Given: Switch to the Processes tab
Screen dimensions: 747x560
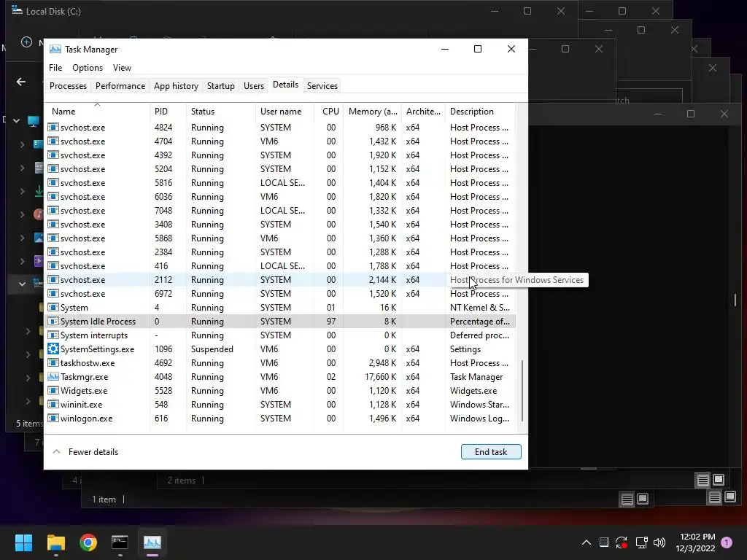Looking at the screenshot, I should 68,86.
